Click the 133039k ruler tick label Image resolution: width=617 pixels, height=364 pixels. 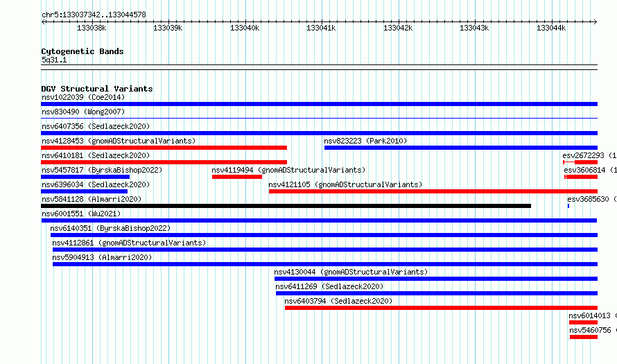168,28
